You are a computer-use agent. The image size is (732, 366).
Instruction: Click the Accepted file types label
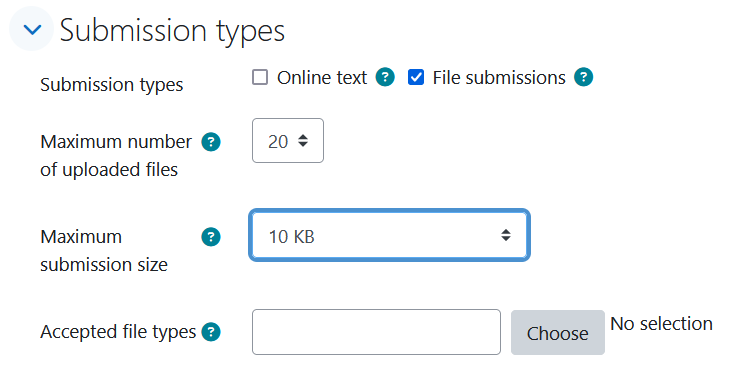click(118, 332)
